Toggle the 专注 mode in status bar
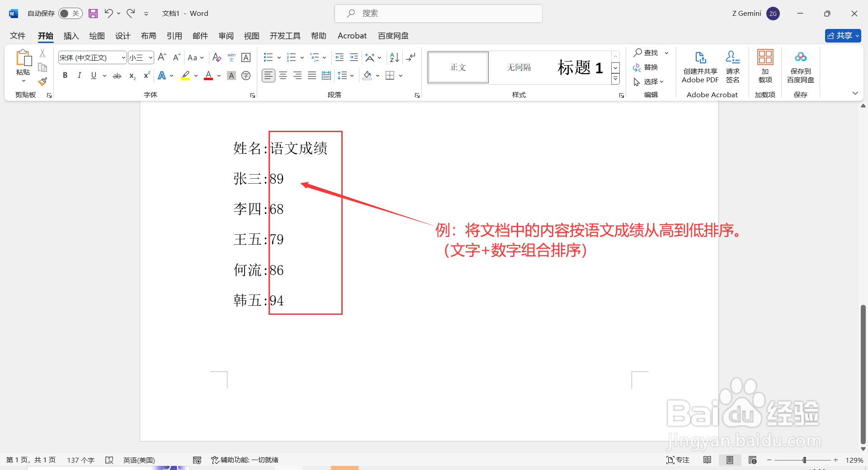Screen dimensions: 868x470 678,460
